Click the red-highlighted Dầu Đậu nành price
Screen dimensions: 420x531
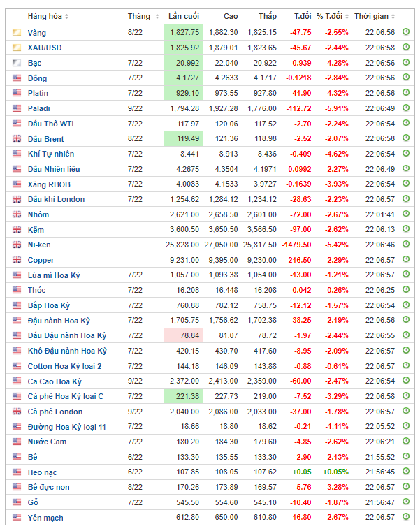coord(190,336)
